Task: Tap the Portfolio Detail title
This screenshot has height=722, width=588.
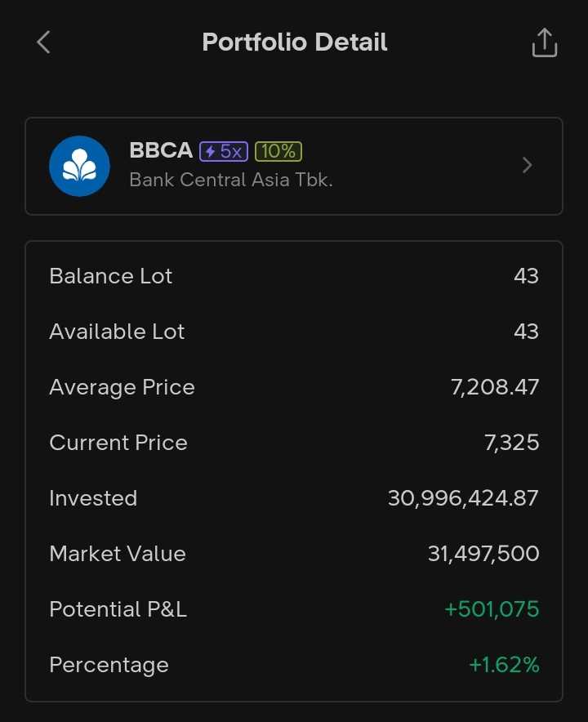Action: click(x=295, y=42)
